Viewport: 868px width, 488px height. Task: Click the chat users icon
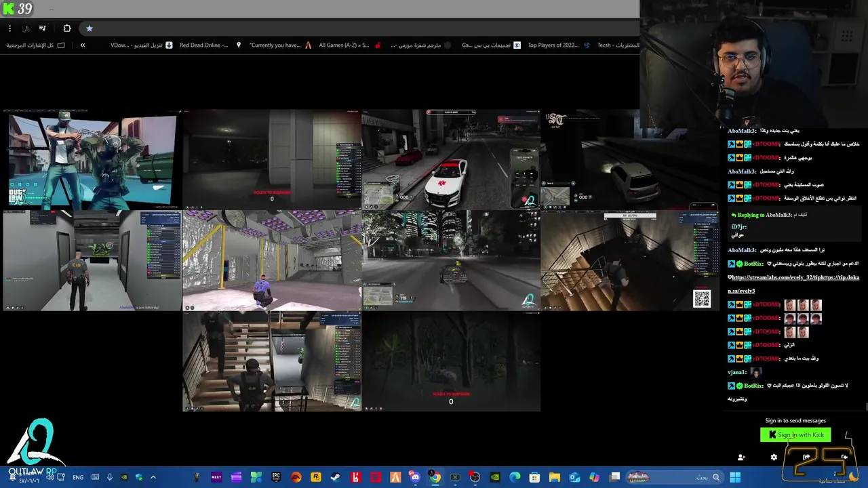tap(741, 457)
